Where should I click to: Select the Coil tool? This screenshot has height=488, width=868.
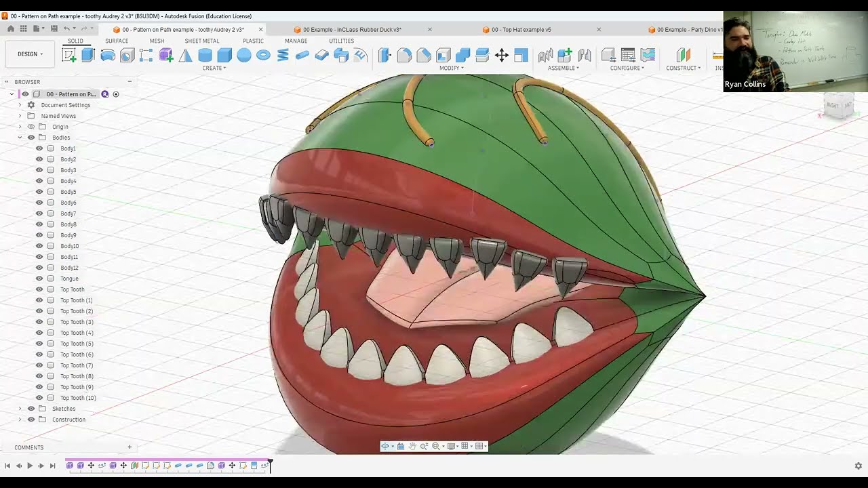tap(283, 56)
